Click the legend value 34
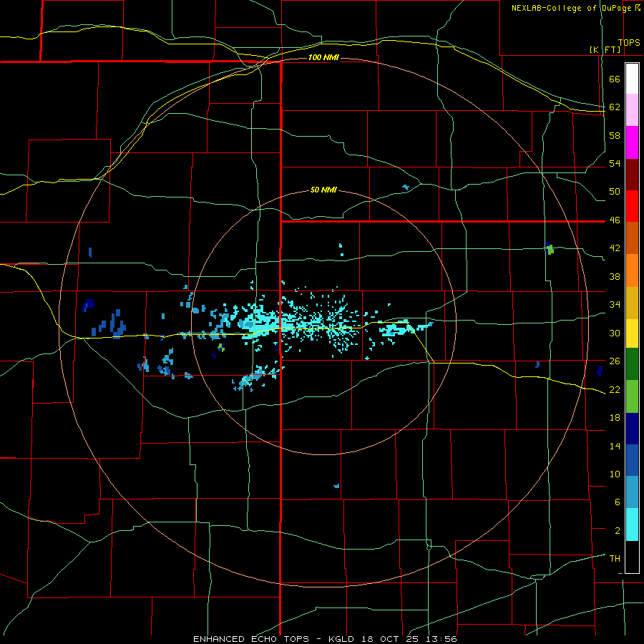Viewport: 644px width, 644px height. tap(615, 305)
